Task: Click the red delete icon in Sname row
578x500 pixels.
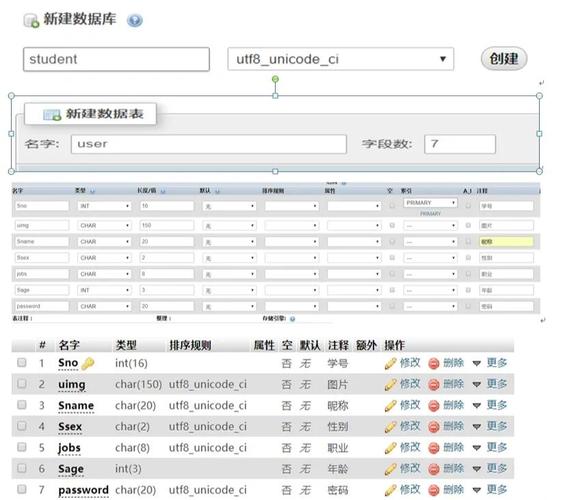Action: [434, 406]
